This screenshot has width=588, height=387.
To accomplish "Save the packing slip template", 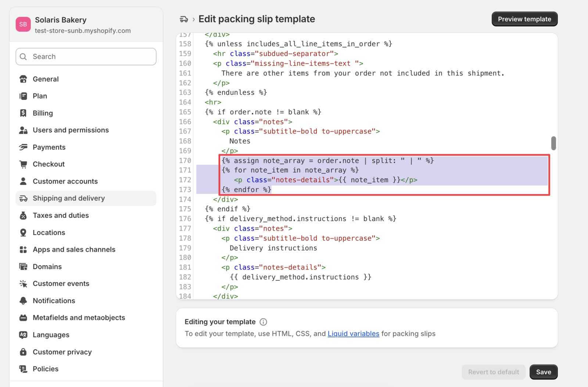I will tap(544, 372).
